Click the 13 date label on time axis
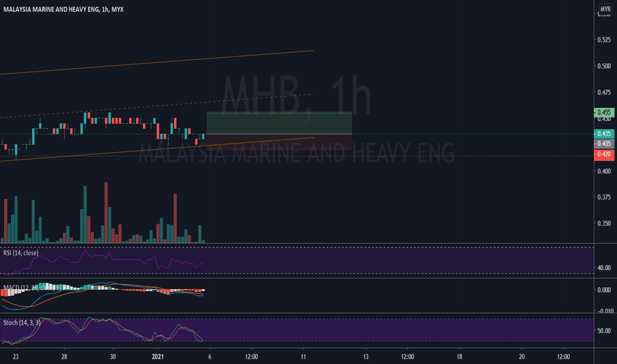617x364 pixels. click(366, 357)
